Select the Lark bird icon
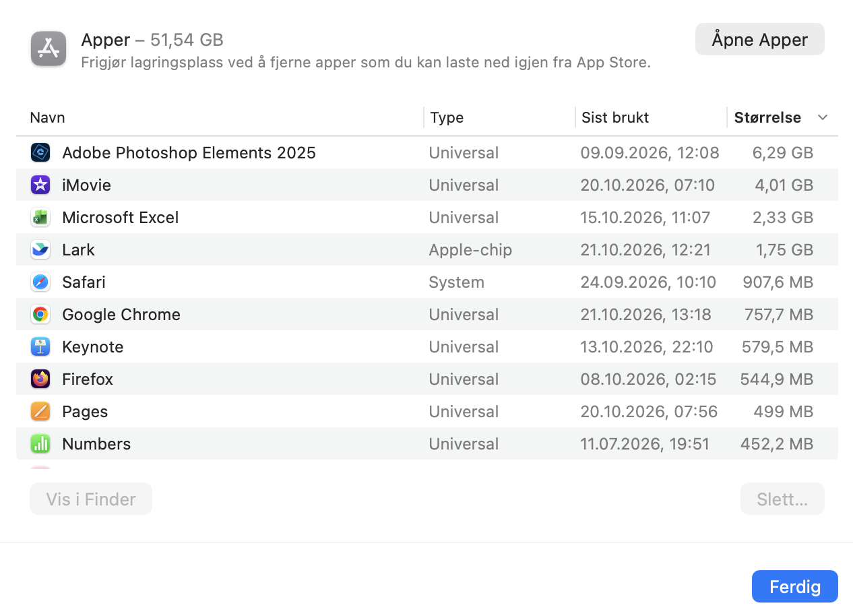 tap(40, 250)
